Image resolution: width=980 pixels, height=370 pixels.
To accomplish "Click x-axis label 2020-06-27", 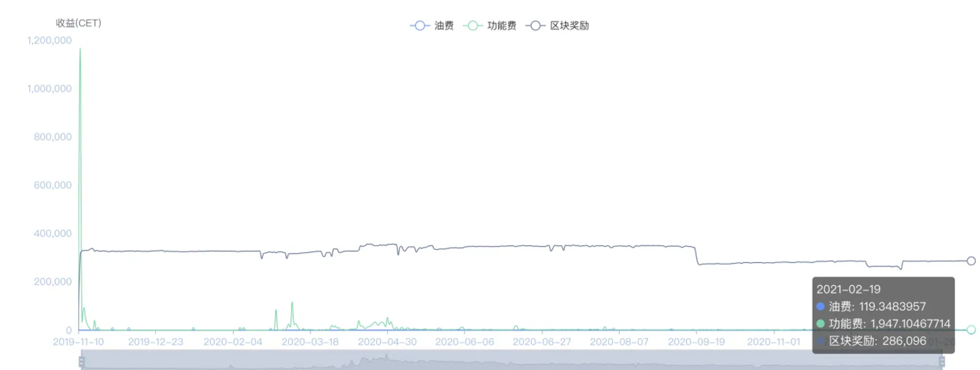I will coord(541,342).
